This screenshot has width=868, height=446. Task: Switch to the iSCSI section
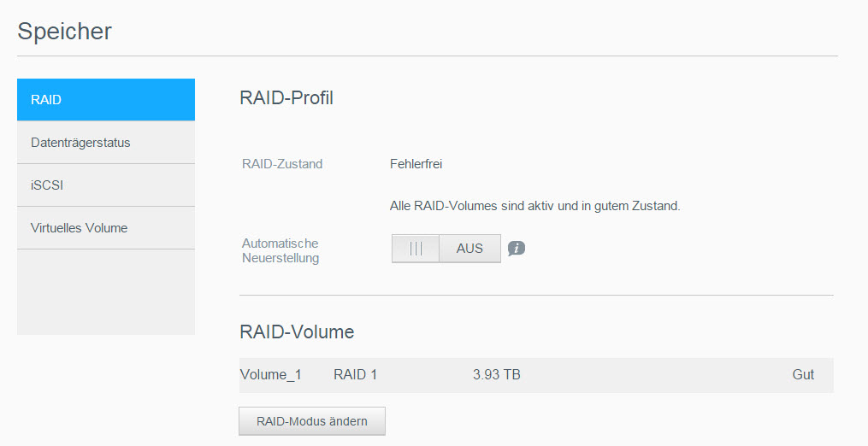point(106,185)
